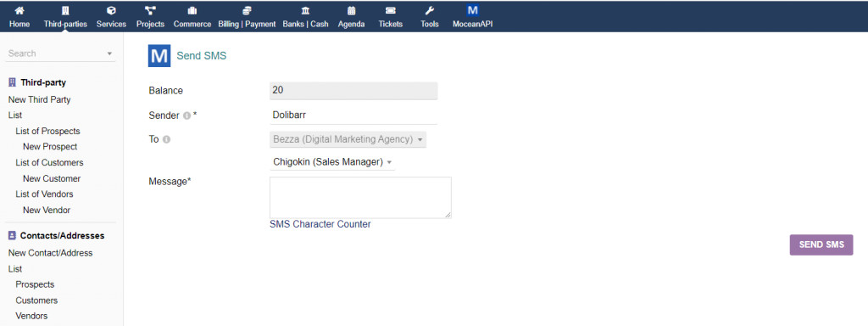The image size is (868, 326).
Task: Expand the sidebar Search dropdown arrow
Action: (x=109, y=53)
